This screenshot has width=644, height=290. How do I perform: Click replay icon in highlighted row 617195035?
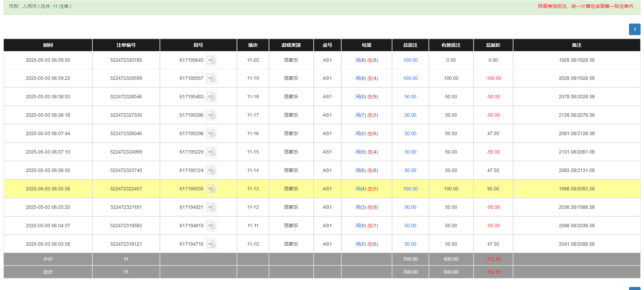pos(211,189)
